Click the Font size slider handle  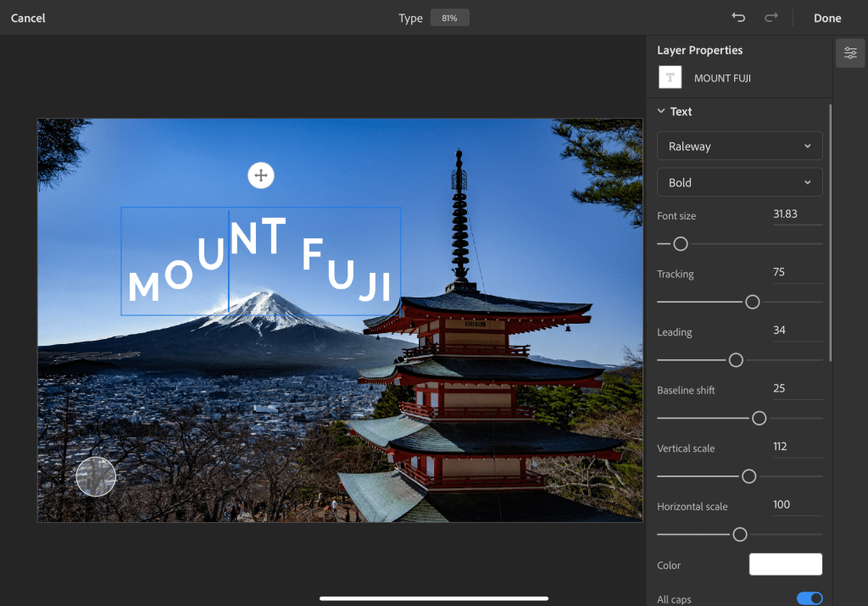(681, 243)
